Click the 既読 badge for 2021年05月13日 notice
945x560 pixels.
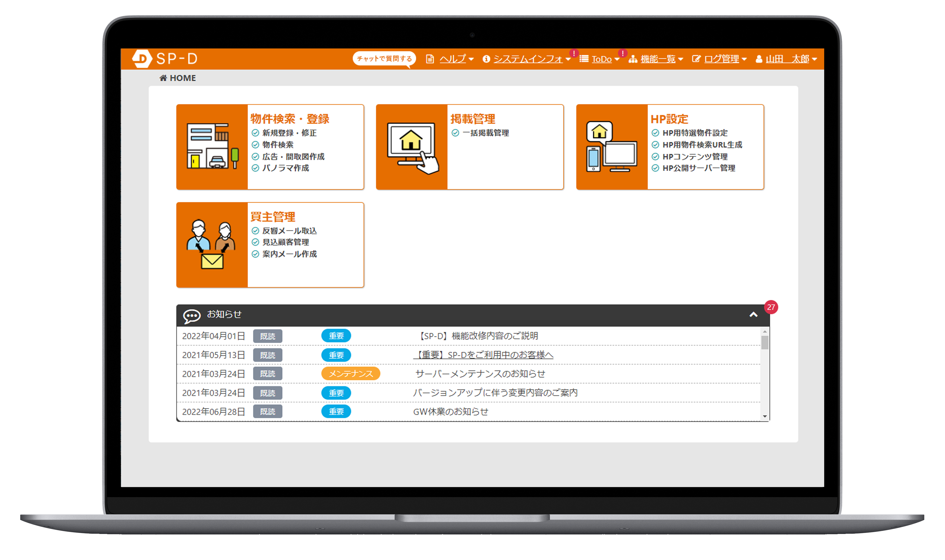coord(268,355)
